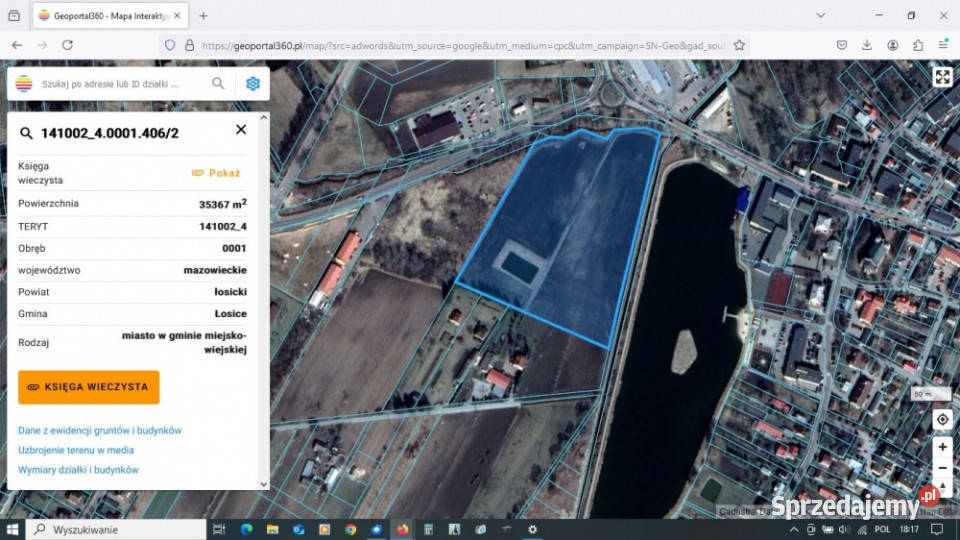The image size is (960, 540).
Task: Click Pokaż link for Księga wieczysta
Action: (216, 173)
